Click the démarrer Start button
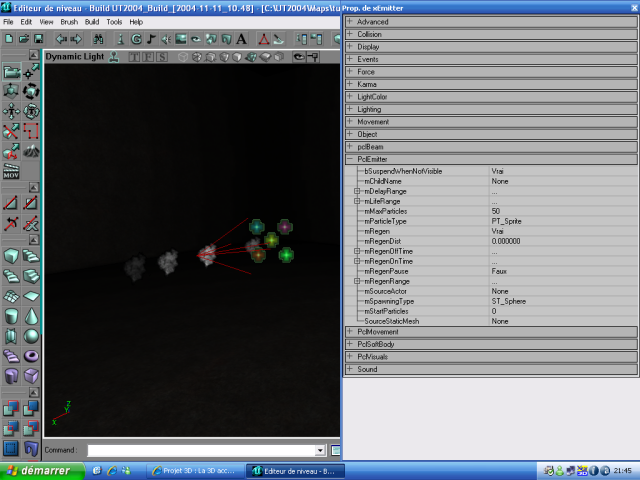 coord(36,470)
